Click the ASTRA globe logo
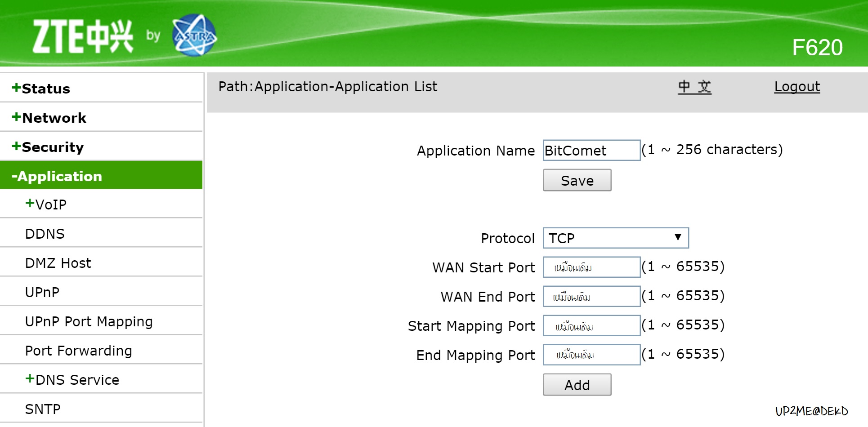This screenshot has height=427, width=868. [194, 36]
